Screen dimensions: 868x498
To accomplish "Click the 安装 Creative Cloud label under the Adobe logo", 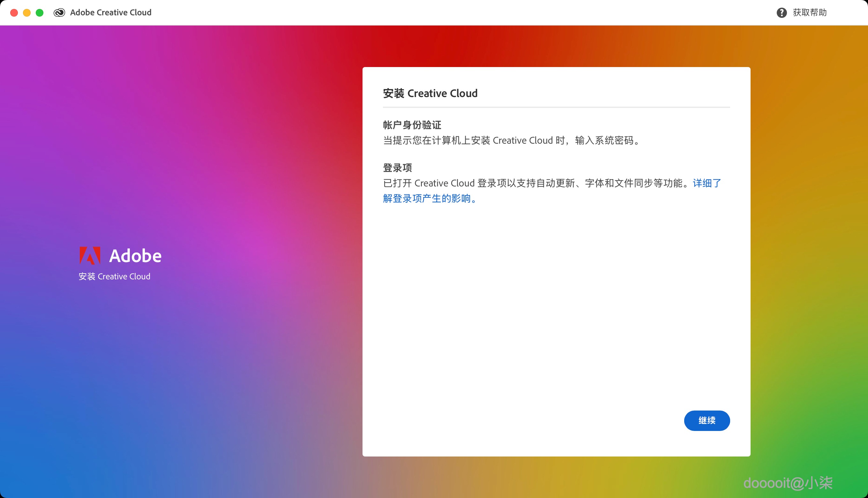I will click(114, 276).
